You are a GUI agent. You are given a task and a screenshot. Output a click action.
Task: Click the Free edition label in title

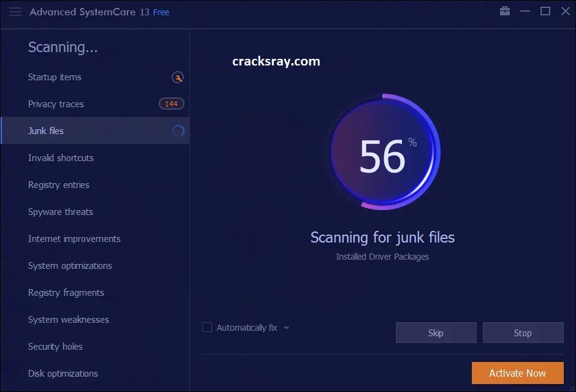point(161,12)
